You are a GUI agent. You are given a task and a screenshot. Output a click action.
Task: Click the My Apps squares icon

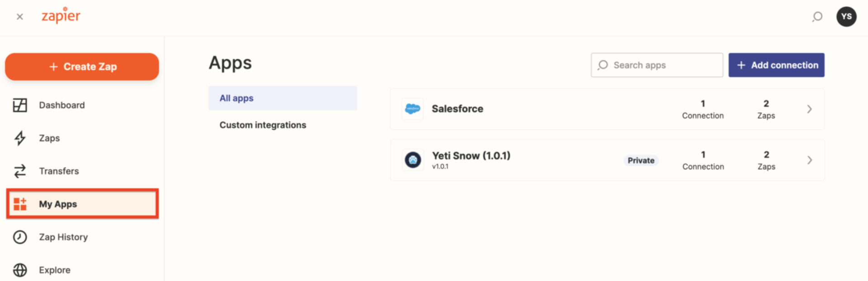point(20,204)
